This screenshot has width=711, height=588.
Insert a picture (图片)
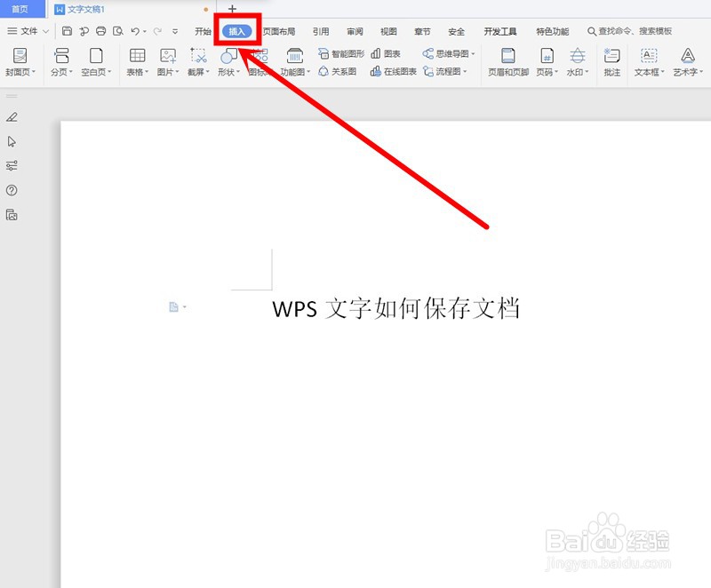point(168,61)
